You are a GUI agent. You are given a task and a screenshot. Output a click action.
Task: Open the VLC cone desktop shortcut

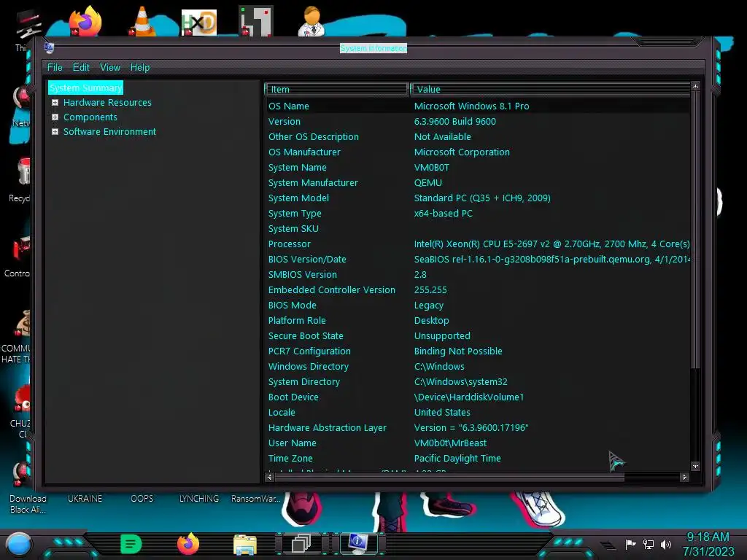[142, 21]
